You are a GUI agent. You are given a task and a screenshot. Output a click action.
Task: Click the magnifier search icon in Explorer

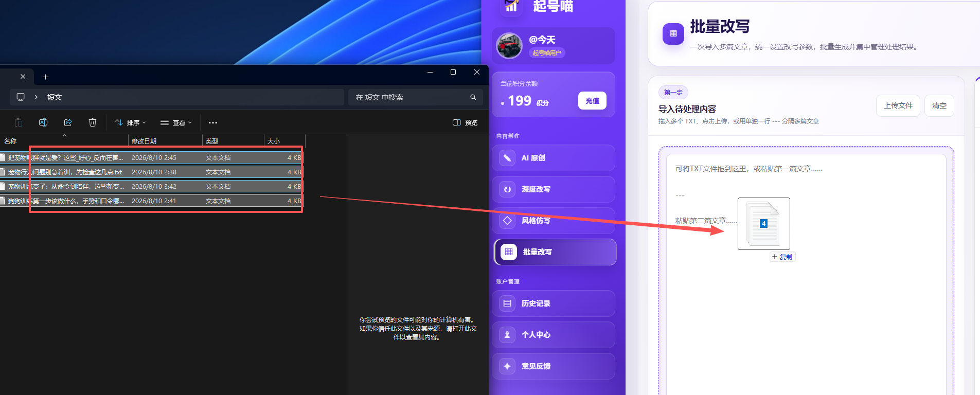(473, 97)
